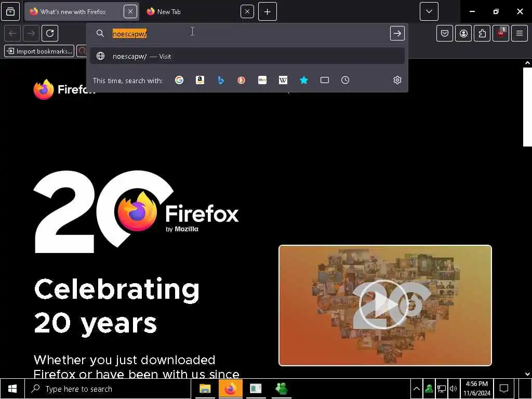
Task: Search history using the clock icon
Action: [x=345, y=80]
